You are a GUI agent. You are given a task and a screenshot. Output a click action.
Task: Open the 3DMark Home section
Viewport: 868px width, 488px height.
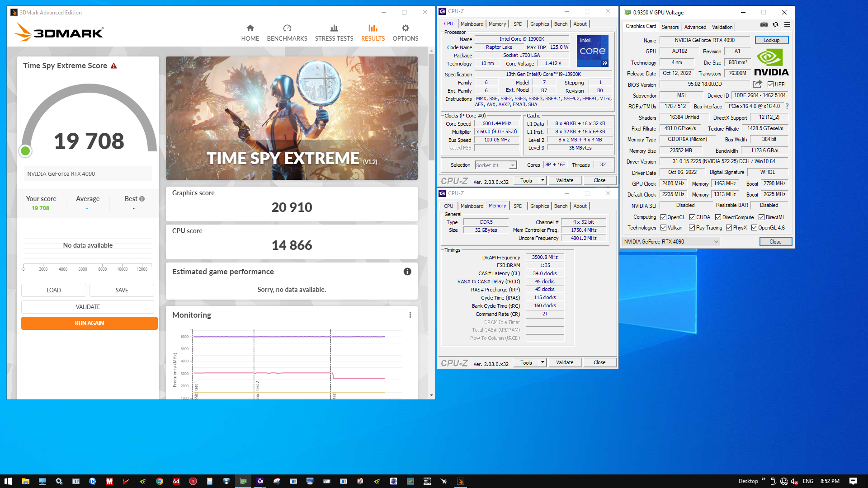pyautogui.click(x=250, y=33)
